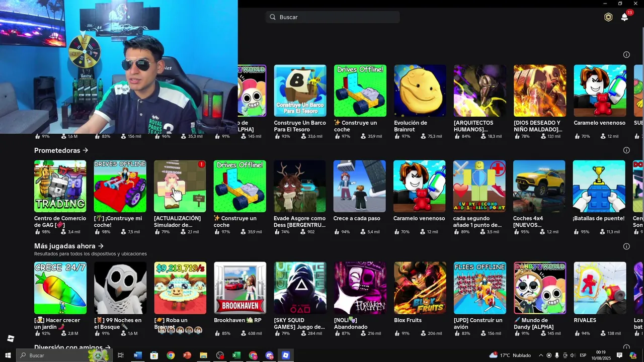The width and height of the screenshot is (644, 362).
Task: Launch Word from the taskbar
Action: 137,355
